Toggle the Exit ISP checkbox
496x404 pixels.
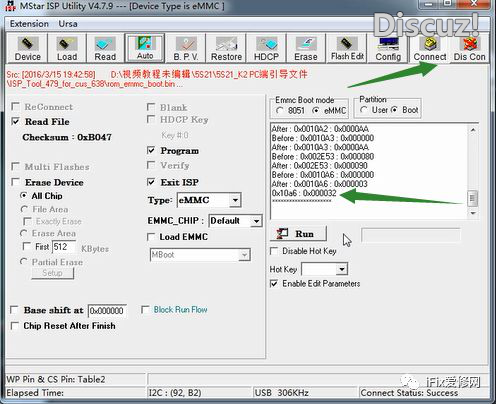coord(151,182)
